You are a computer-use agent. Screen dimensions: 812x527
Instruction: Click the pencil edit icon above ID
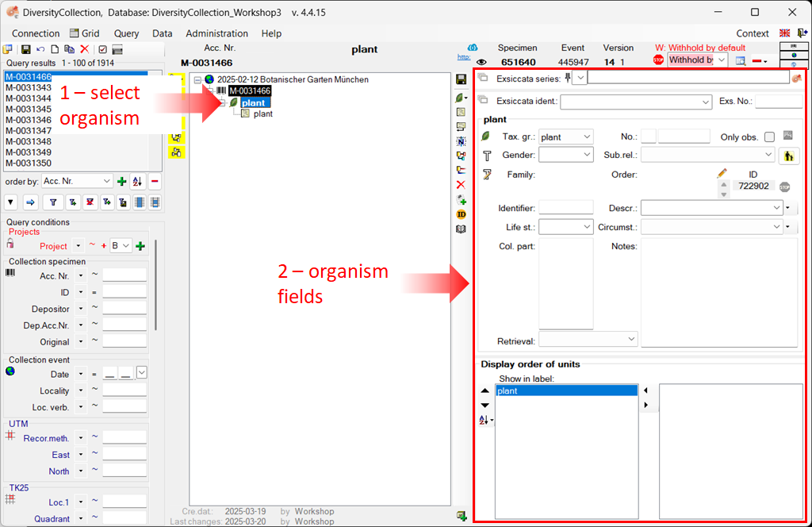pyautogui.click(x=722, y=173)
